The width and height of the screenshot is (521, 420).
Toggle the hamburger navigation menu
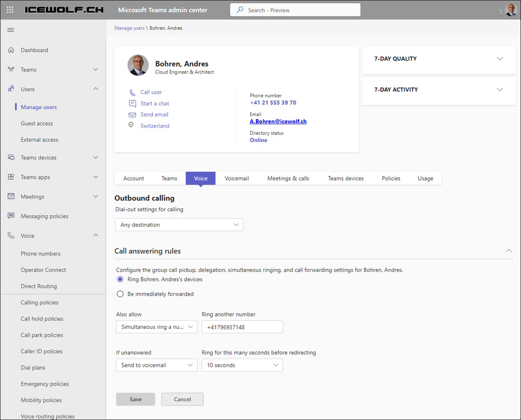click(x=10, y=30)
